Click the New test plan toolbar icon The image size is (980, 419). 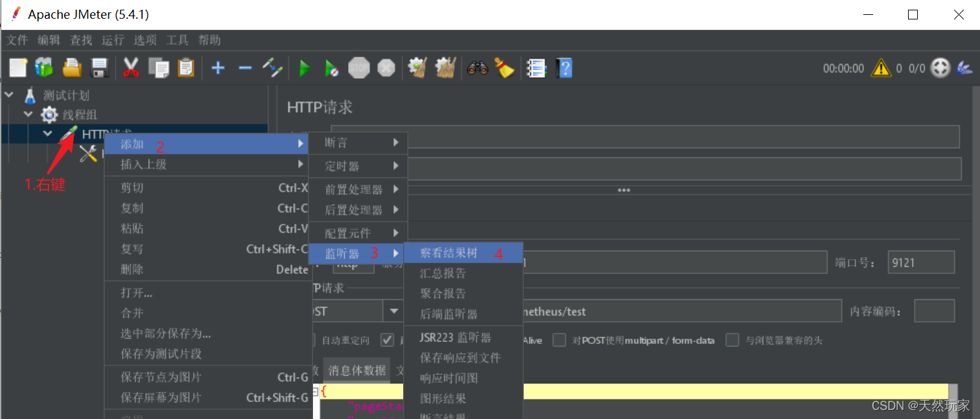pyautogui.click(x=17, y=67)
